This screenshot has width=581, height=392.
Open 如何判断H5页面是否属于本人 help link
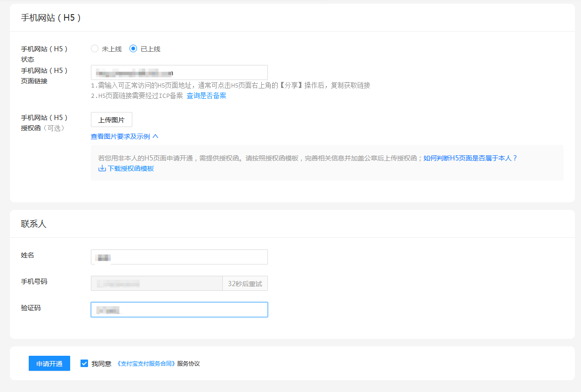pos(470,158)
